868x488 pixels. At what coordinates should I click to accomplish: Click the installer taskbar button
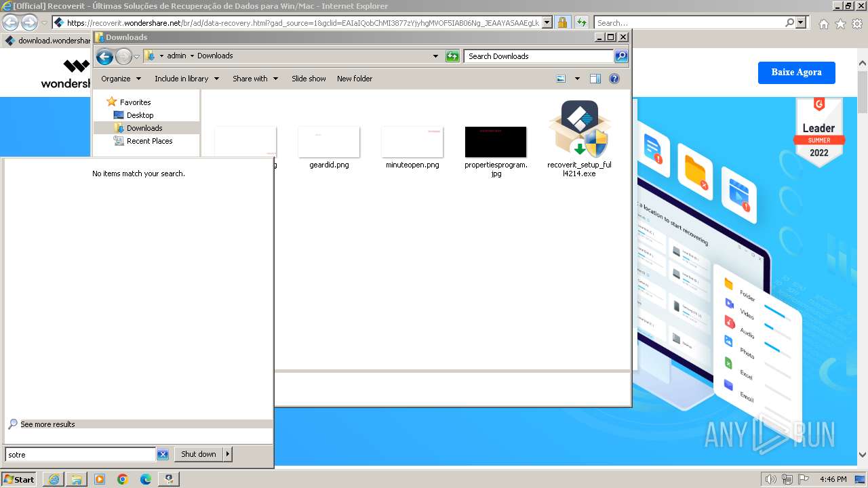point(169,479)
